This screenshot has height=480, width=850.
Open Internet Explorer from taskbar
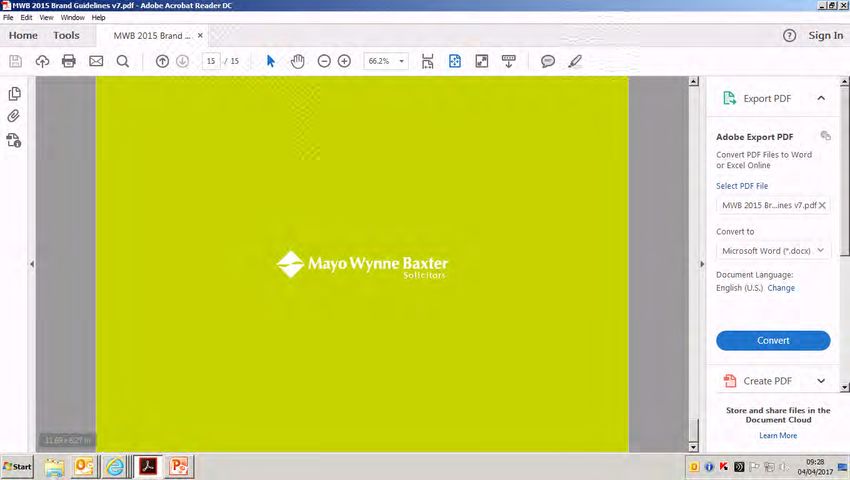pyautogui.click(x=115, y=466)
